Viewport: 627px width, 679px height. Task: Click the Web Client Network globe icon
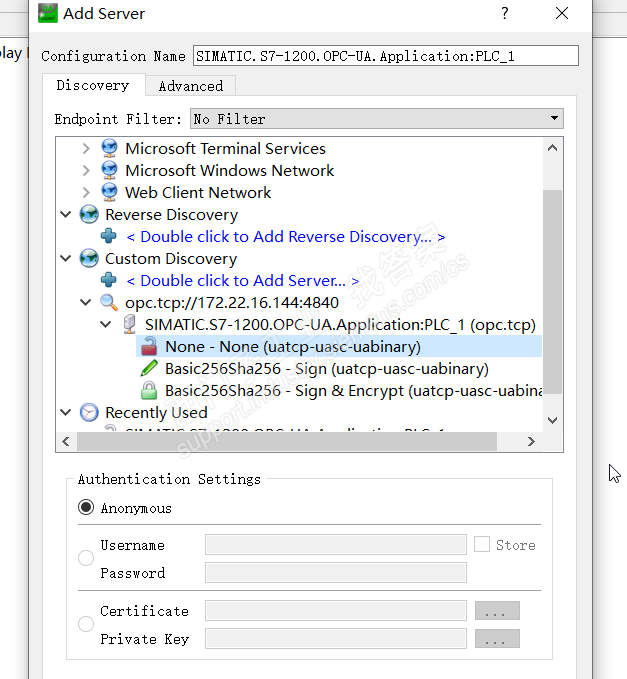point(109,192)
